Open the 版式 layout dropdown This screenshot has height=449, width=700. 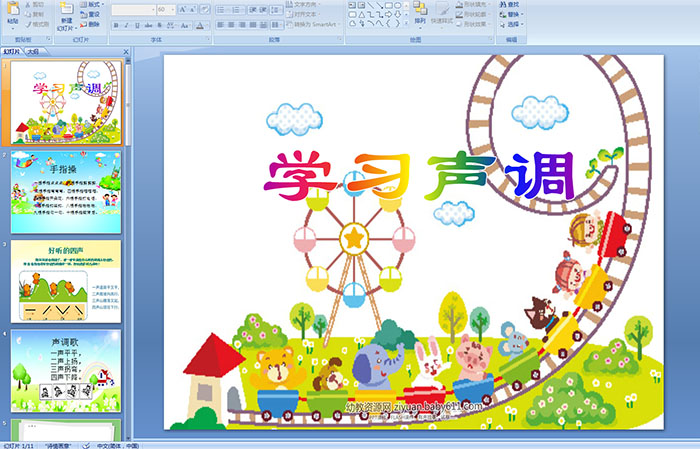[92, 4]
